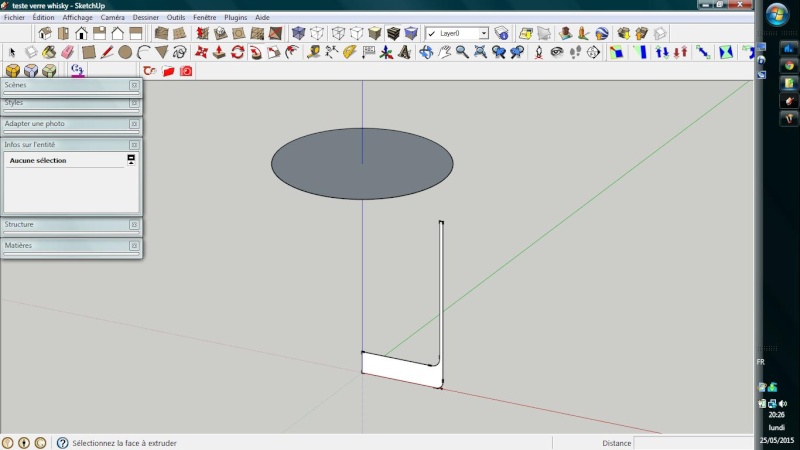Pick the Freehand scribble tool
This screenshot has width=800, height=450.
180,52
